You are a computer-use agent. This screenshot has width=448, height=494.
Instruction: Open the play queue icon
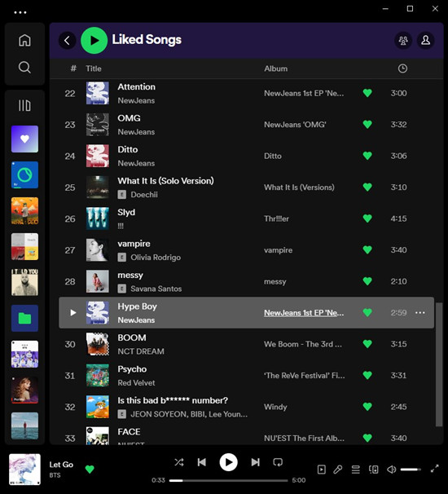(356, 470)
